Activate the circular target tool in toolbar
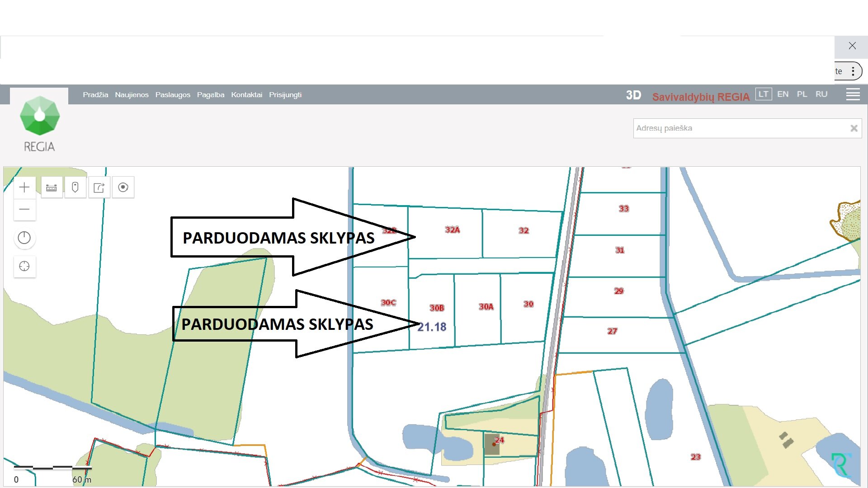Viewport: 868px width, 488px height. point(123,187)
